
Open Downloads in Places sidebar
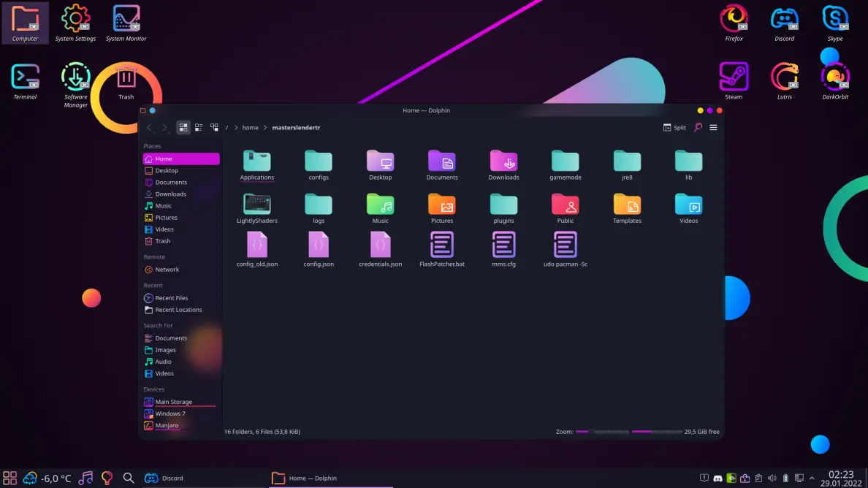181,194
